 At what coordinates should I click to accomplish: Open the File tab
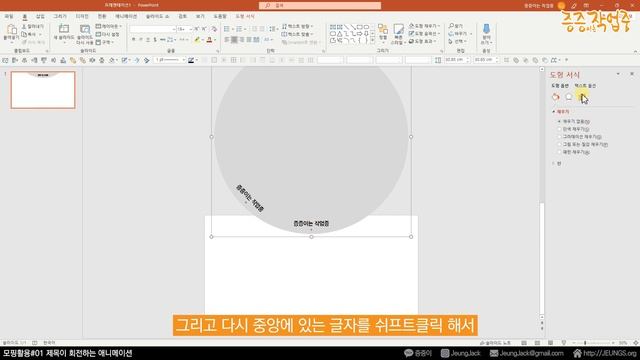coord(9,16)
